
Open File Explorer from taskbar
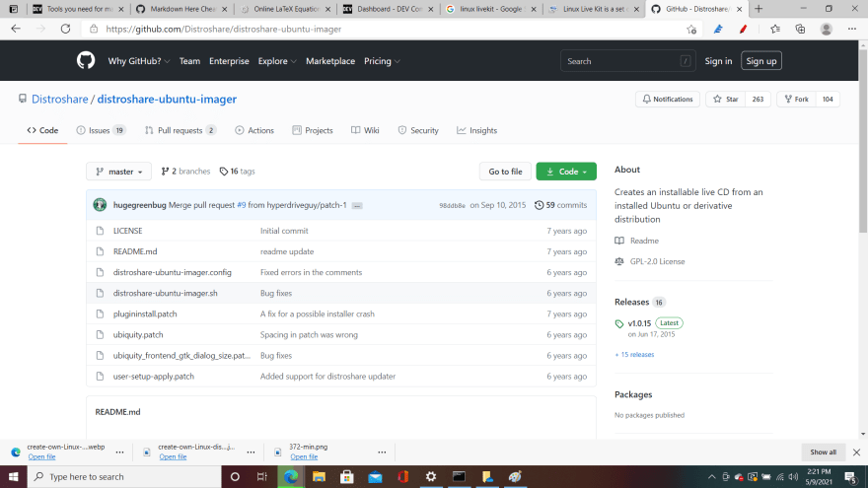point(319,476)
